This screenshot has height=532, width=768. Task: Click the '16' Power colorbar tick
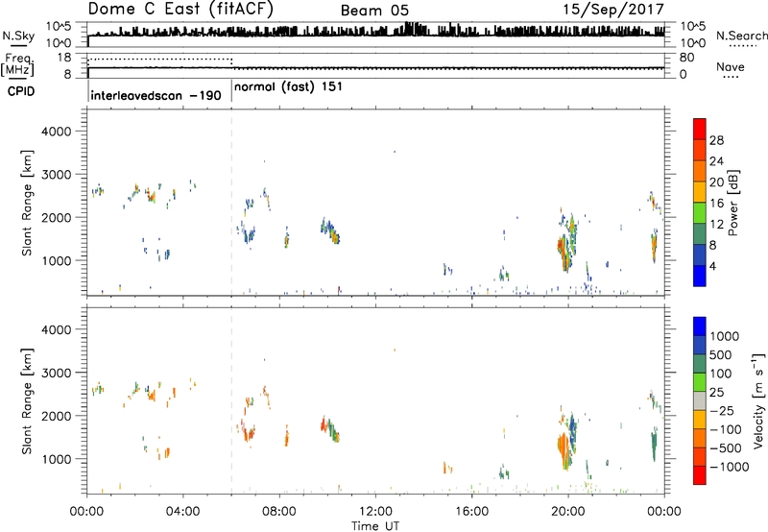click(x=716, y=204)
